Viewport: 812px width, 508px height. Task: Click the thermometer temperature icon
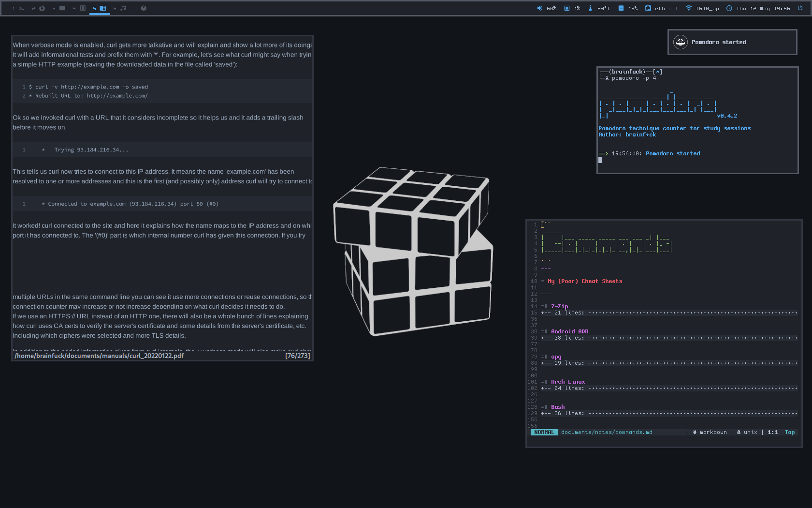(x=590, y=8)
